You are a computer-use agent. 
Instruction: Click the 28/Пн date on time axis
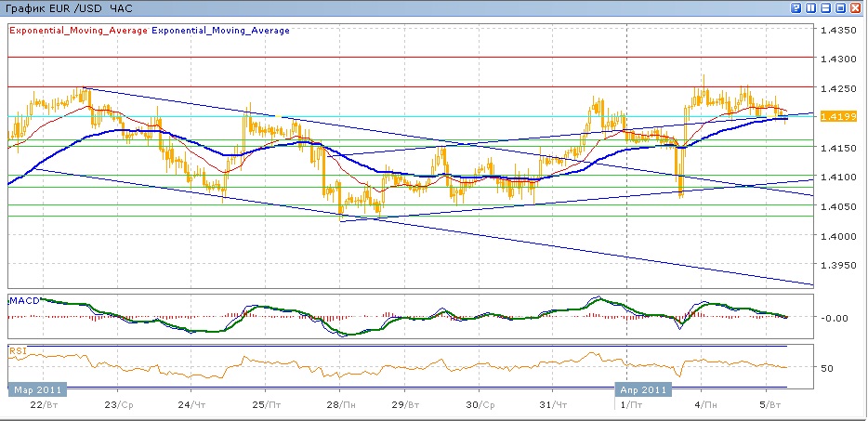pyautogui.click(x=342, y=405)
